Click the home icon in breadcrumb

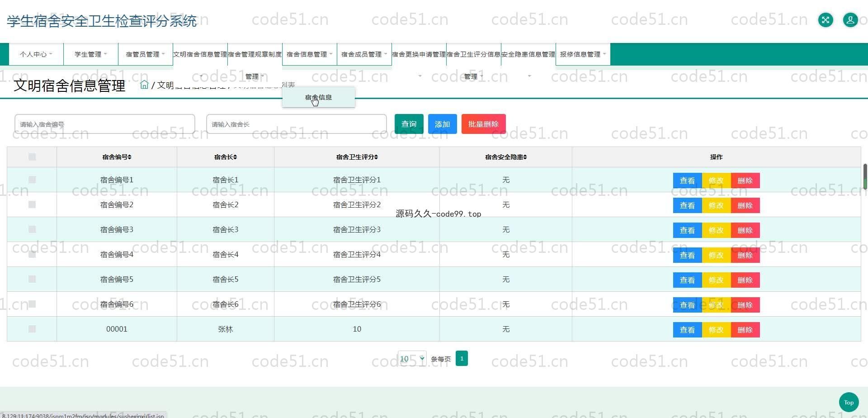tap(144, 85)
